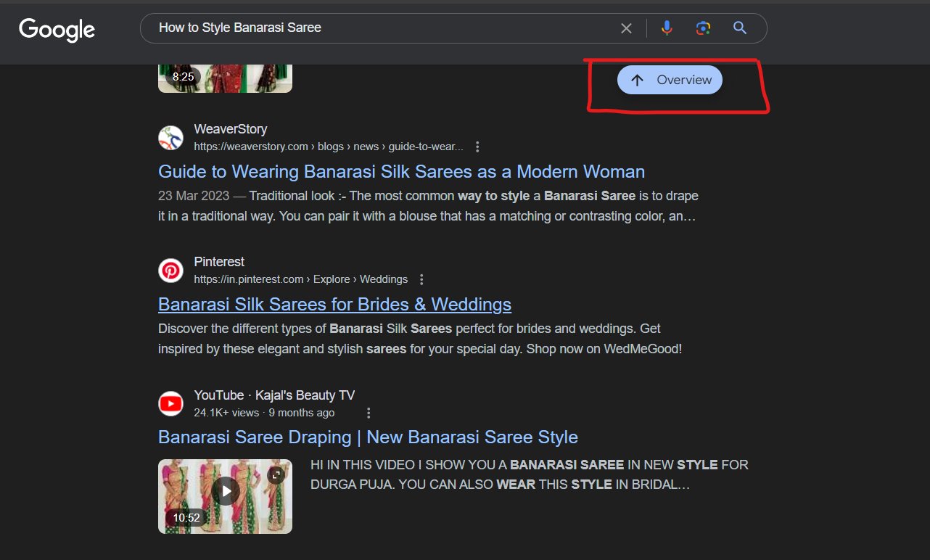Click the Overview button
The height and width of the screenshot is (560, 930).
[x=669, y=80]
